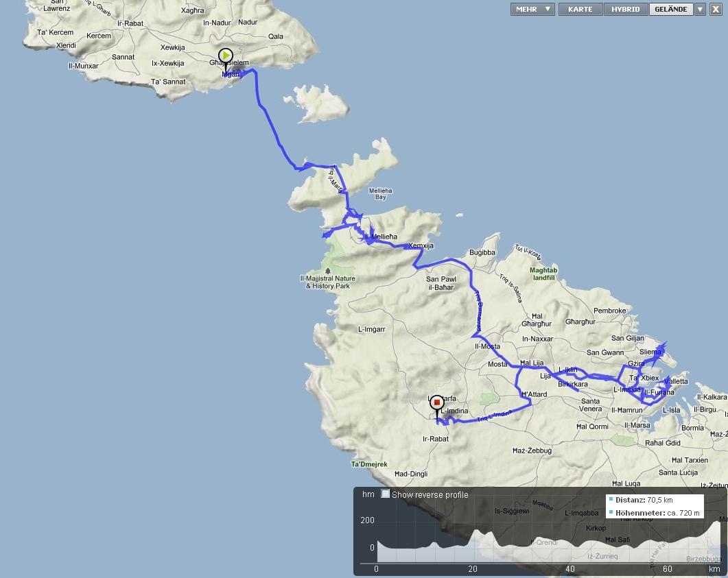
Task: Click the Pembroke map label
Action: coord(609,311)
